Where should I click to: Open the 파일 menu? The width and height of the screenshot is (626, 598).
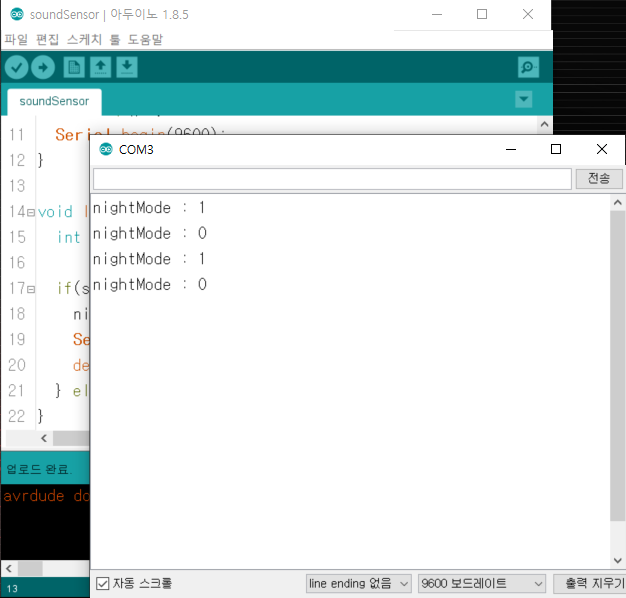[x=16, y=40]
